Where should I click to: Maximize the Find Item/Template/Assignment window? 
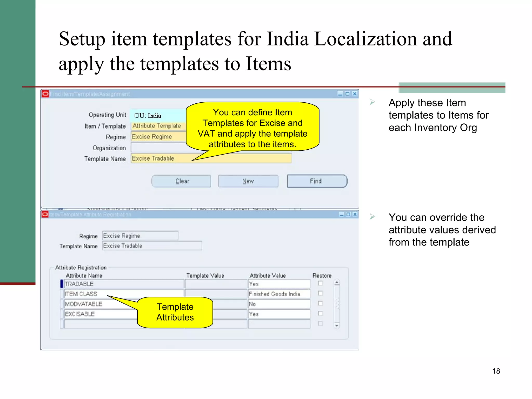coord(348,94)
